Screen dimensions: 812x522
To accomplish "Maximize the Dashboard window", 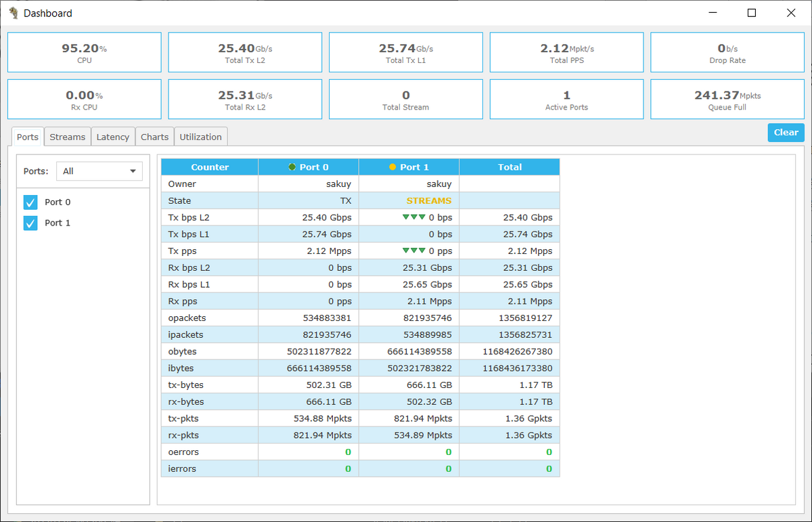I will pyautogui.click(x=752, y=13).
